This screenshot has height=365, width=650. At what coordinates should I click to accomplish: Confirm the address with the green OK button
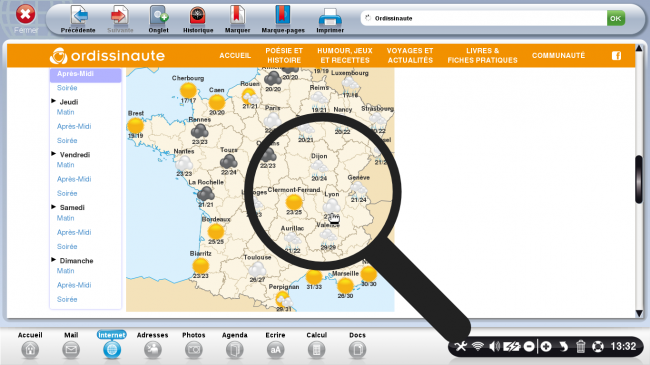pos(616,18)
